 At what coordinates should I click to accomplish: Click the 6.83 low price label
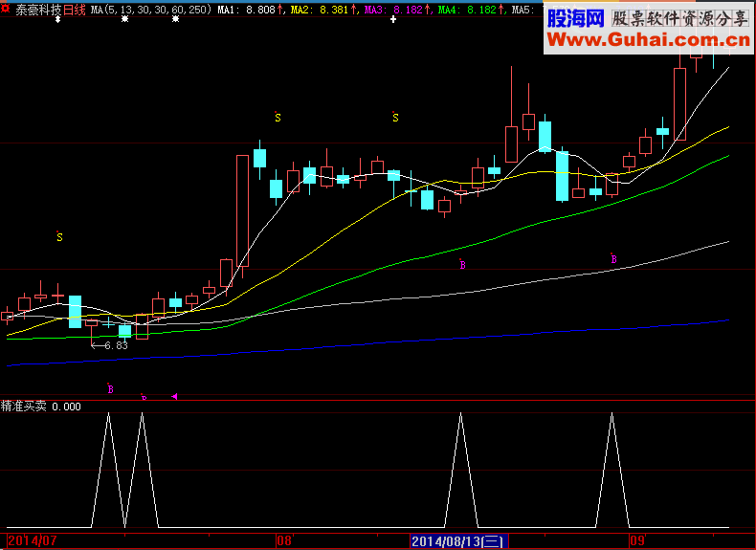116,345
